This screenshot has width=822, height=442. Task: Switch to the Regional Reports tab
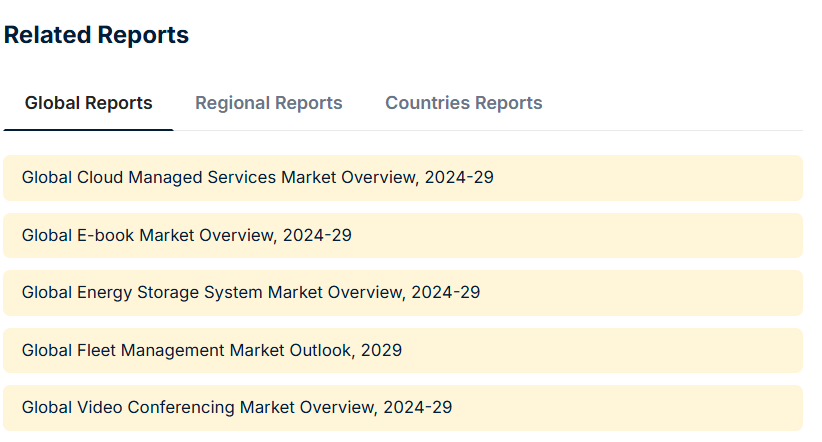point(268,103)
